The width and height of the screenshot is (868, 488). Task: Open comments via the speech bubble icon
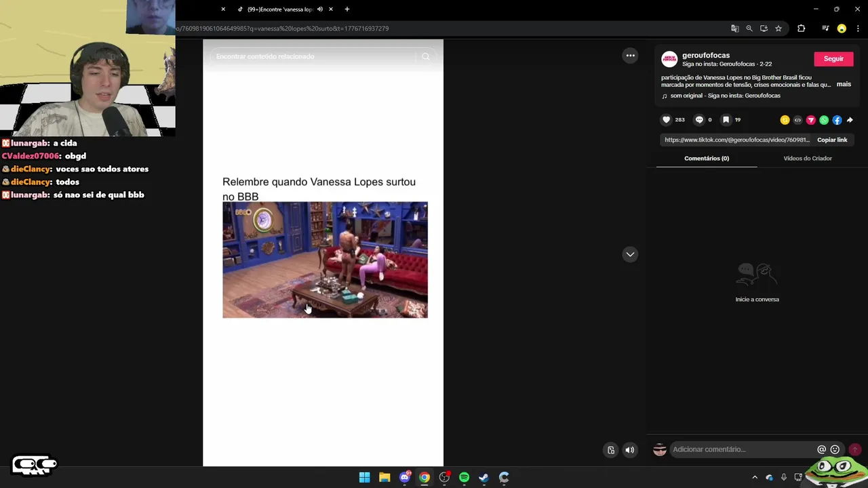click(699, 120)
